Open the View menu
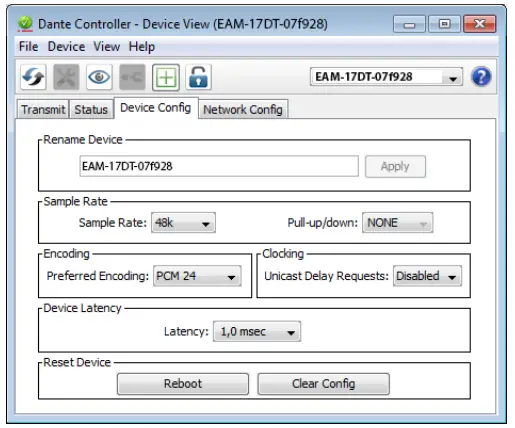Viewport: 515px width, 428px height. 107,46
